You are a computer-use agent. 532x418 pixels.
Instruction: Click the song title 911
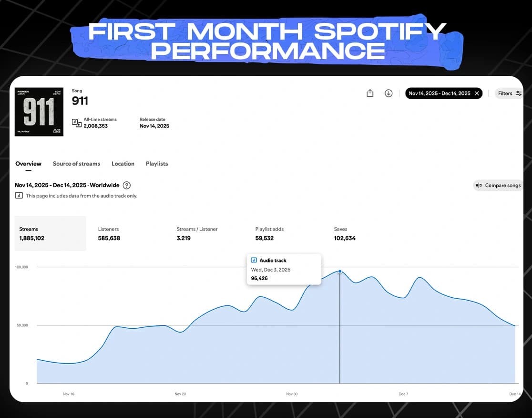[x=80, y=101]
